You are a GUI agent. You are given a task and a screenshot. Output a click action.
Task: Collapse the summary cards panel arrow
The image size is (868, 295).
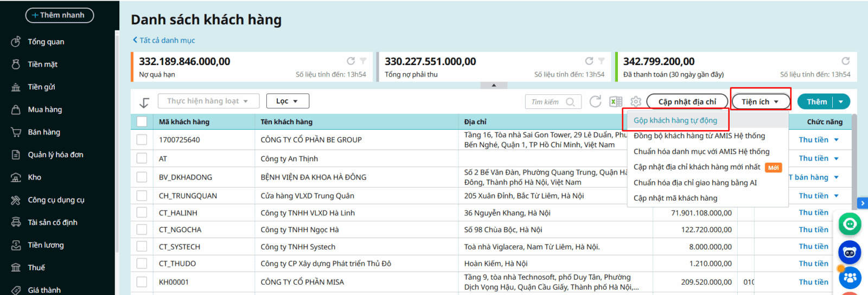point(494,85)
